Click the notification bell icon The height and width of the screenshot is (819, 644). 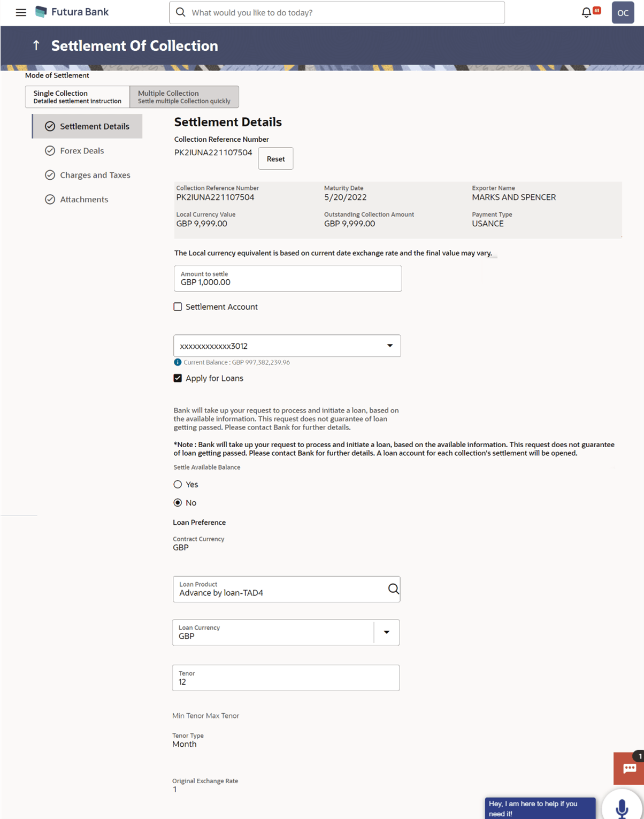(586, 11)
